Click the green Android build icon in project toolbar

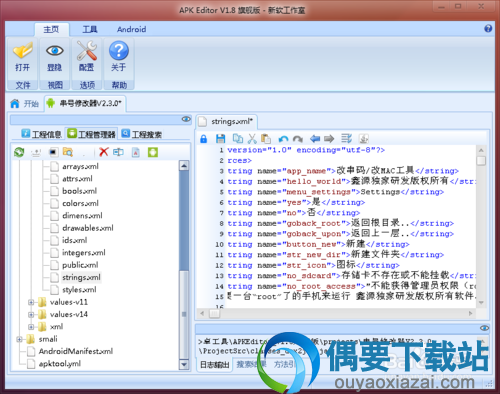pyautogui.click(x=153, y=152)
